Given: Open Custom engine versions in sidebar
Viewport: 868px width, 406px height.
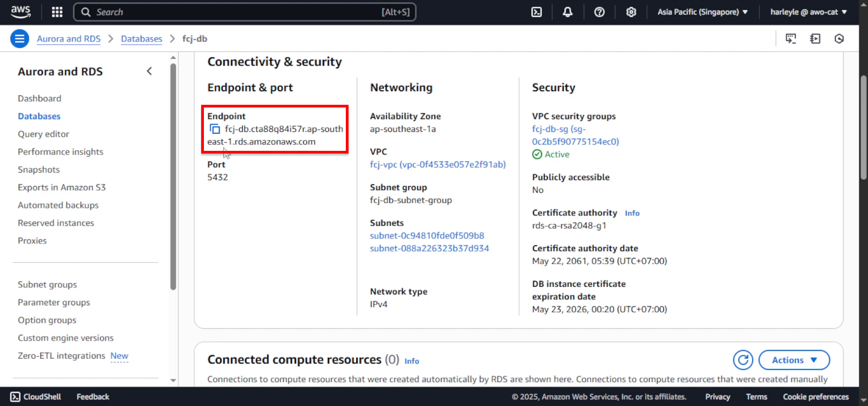Looking at the screenshot, I should [x=66, y=338].
